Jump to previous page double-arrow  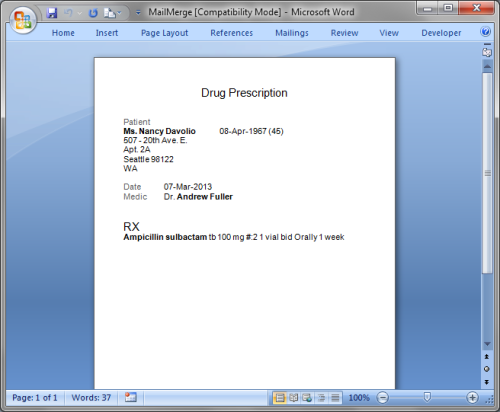[x=487, y=357]
